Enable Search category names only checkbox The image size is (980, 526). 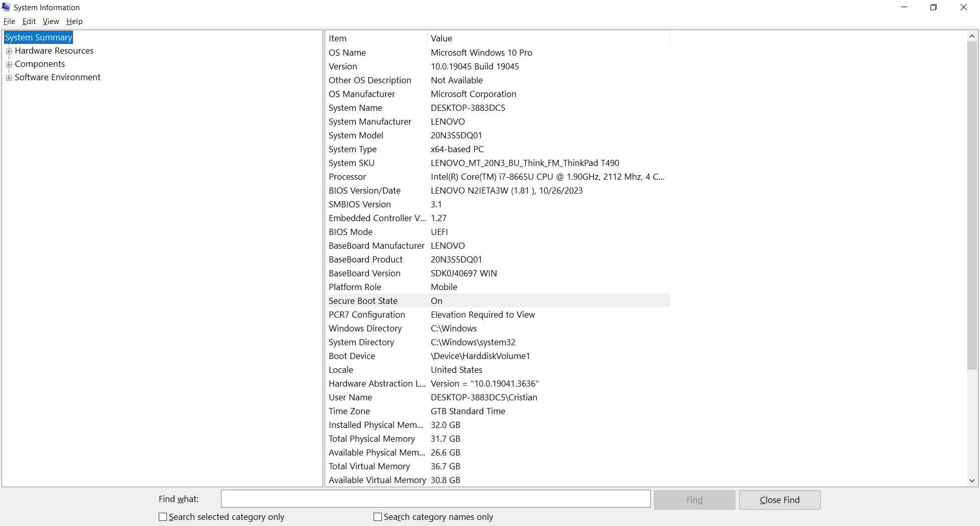(378, 517)
